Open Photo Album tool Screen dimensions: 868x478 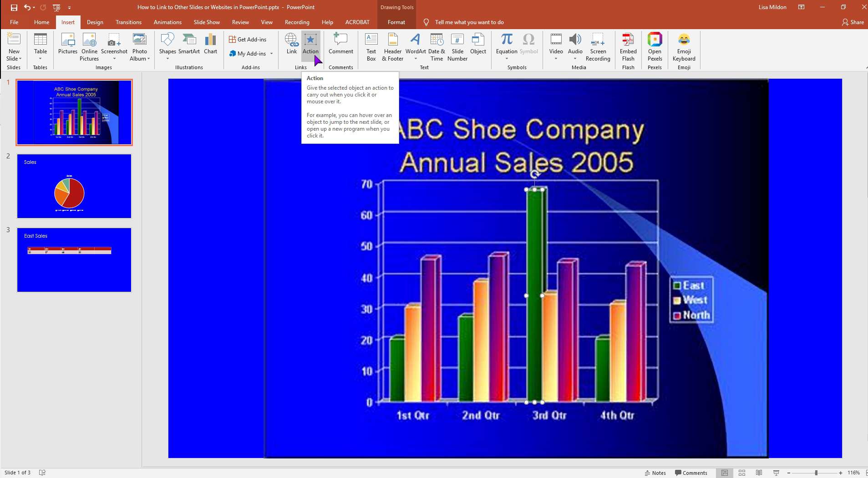(x=139, y=47)
